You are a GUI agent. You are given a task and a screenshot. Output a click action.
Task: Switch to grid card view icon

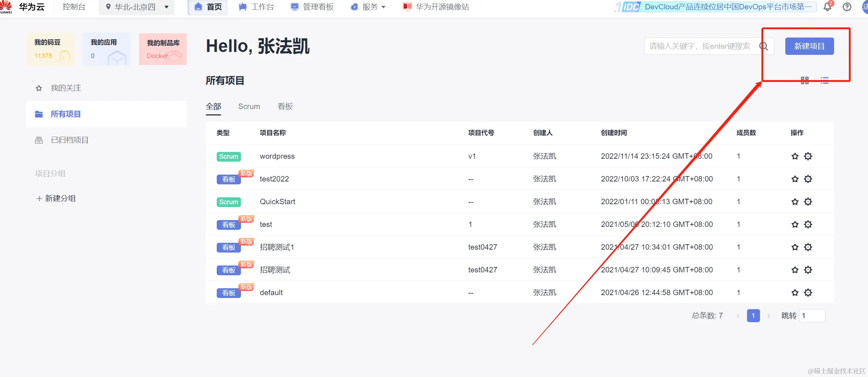click(805, 80)
